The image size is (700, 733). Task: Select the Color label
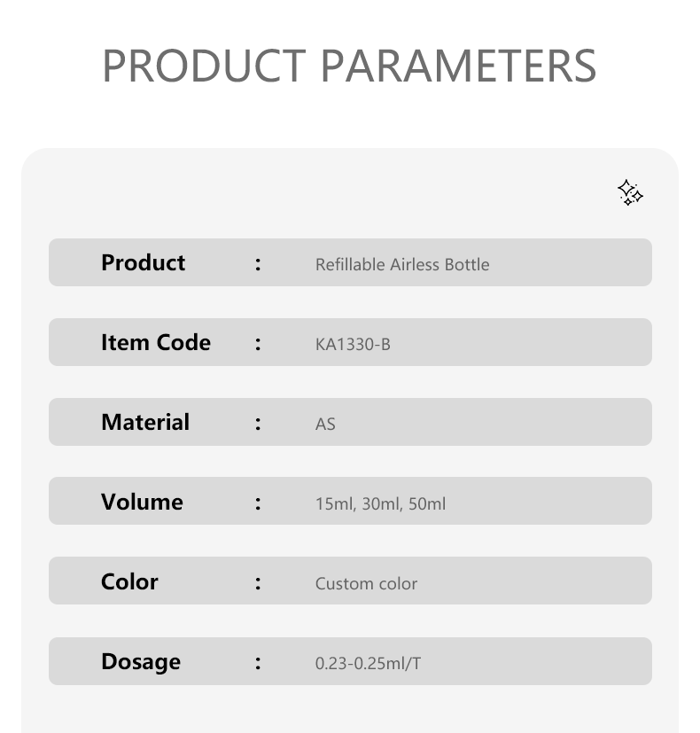click(x=129, y=582)
